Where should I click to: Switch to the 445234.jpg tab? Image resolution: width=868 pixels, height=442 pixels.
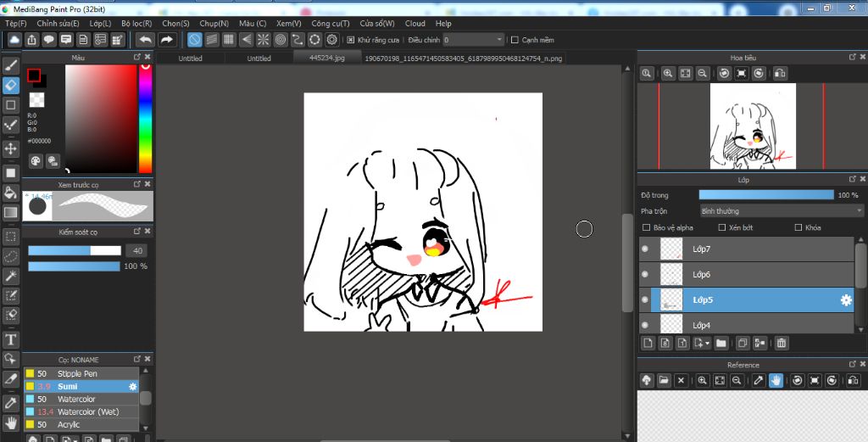pos(327,58)
